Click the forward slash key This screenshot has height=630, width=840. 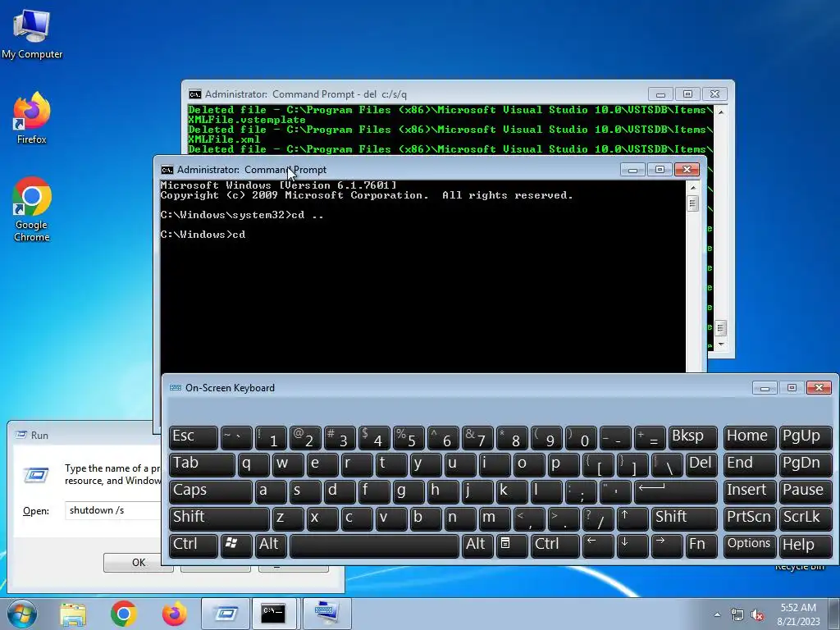(598, 518)
